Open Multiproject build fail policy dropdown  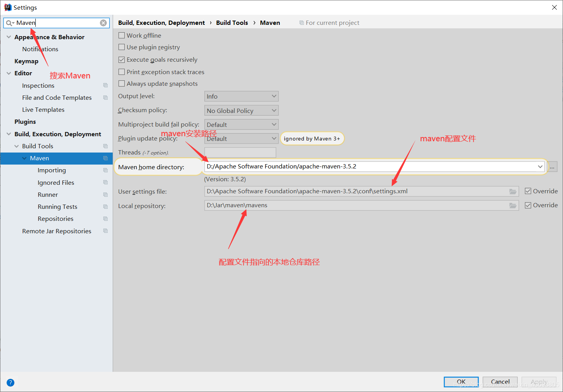coord(241,125)
